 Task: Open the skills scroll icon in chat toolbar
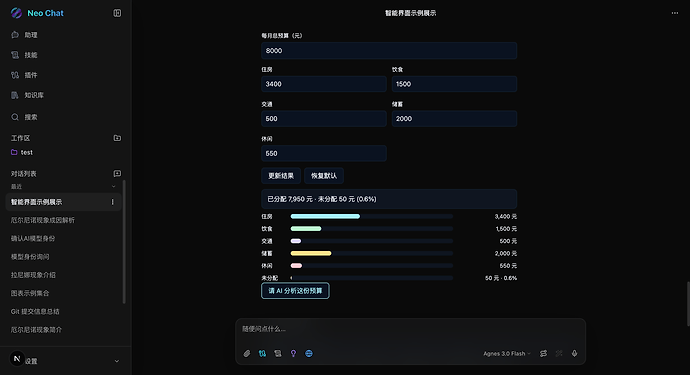(278, 353)
